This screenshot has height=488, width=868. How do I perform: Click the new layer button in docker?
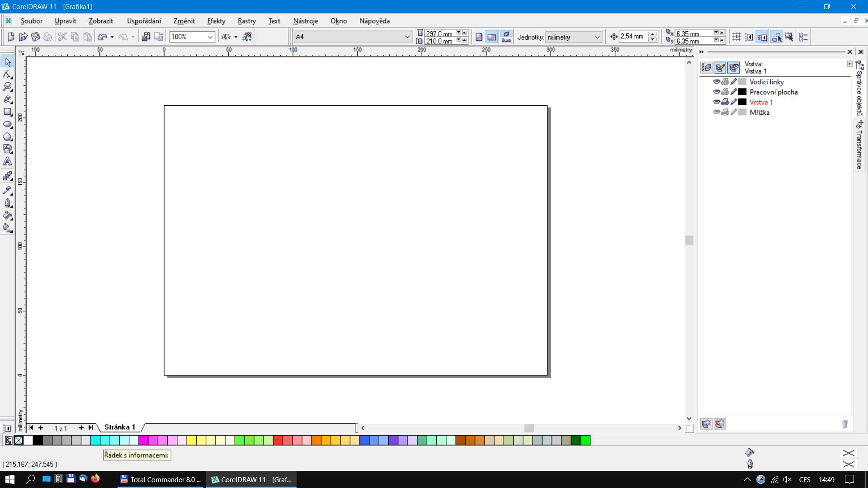pos(706,424)
